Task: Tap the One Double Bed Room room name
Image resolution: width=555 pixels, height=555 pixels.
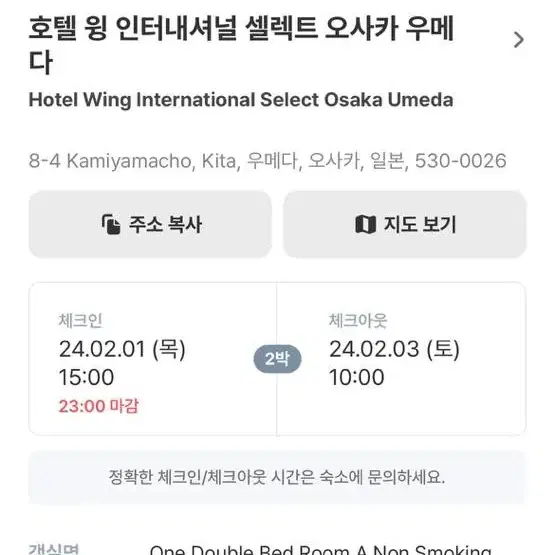Action: coord(320,550)
